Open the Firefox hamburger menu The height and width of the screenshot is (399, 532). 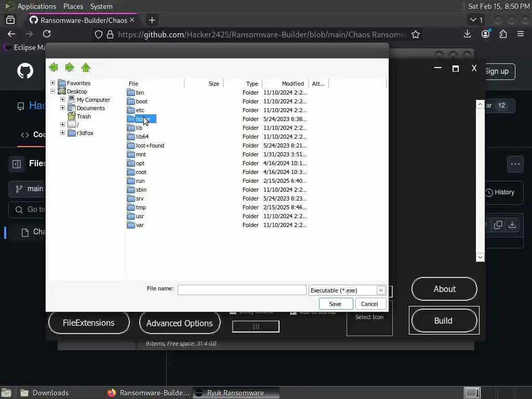point(521,34)
